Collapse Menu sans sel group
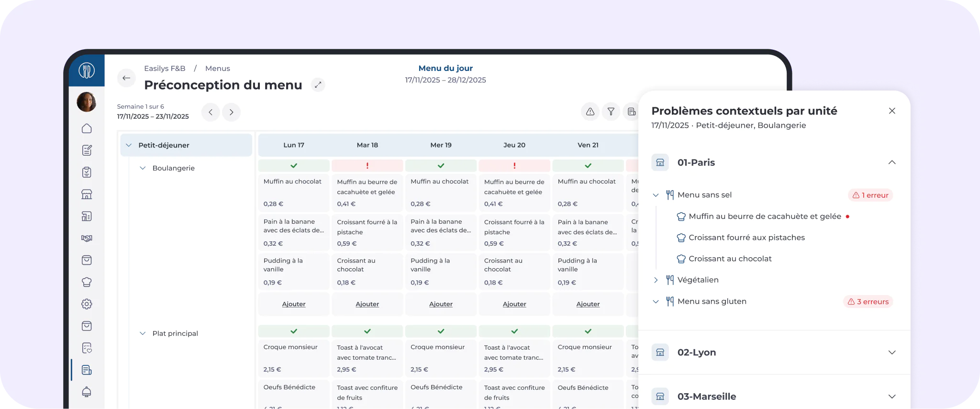The width and height of the screenshot is (980, 409). pos(656,195)
